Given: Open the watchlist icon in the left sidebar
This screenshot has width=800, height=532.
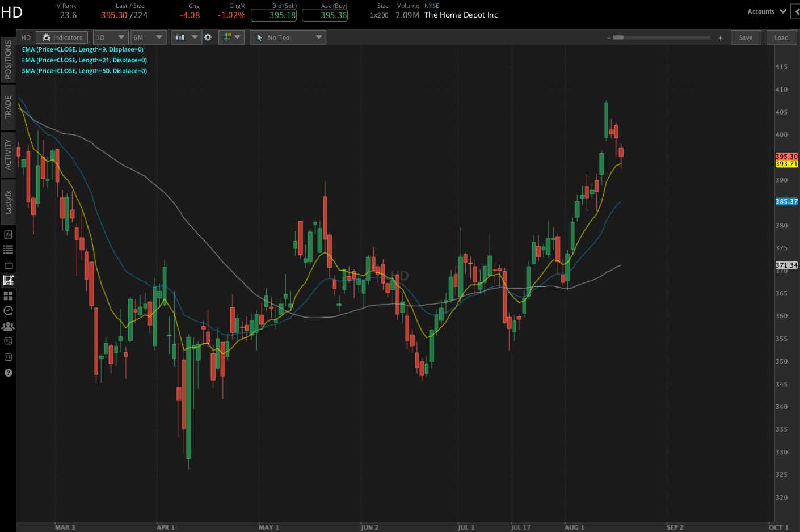Looking at the screenshot, I should click(8, 250).
